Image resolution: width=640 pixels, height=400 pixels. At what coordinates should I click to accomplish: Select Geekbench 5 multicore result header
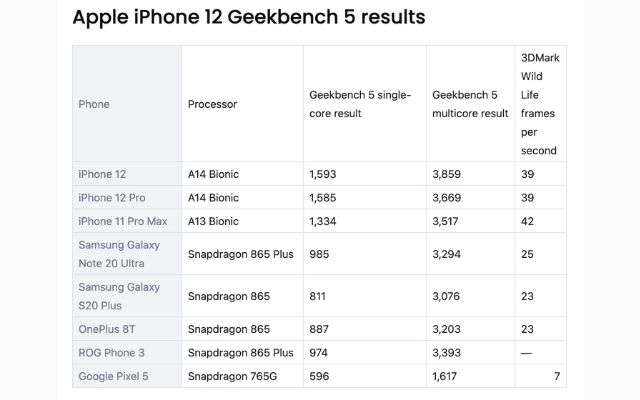[x=470, y=104]
